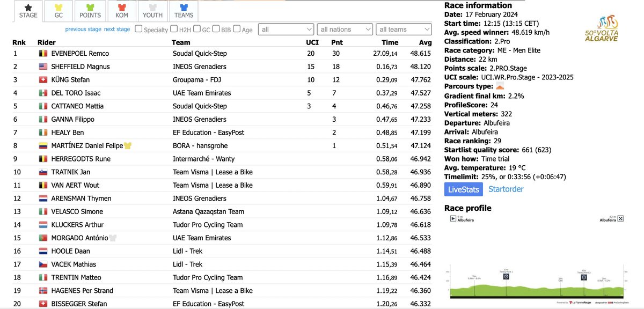644x309 pixels.
Task: Click Mexican flag next to DEL TORO Isaac
Action: 43,93
